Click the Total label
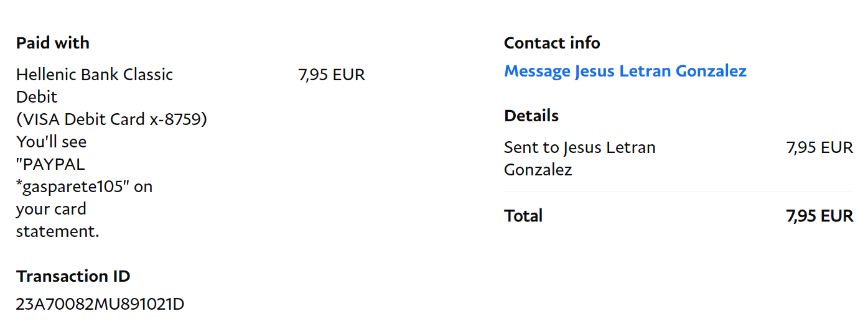This screenshot has width=868, height=329. [x=523, y=216]
